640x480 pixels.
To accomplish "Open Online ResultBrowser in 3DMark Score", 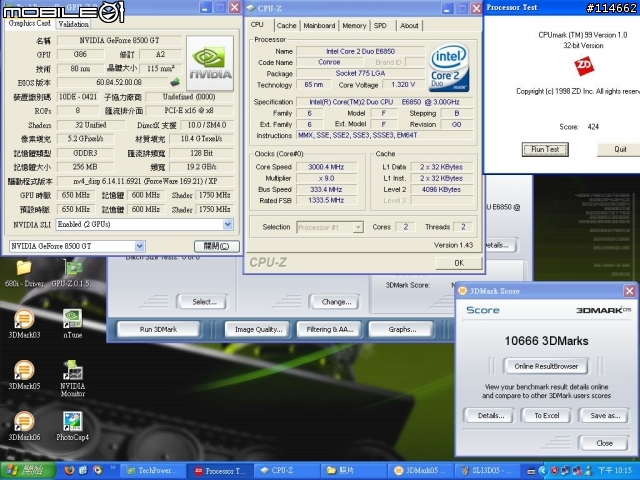I will [546, 366].
